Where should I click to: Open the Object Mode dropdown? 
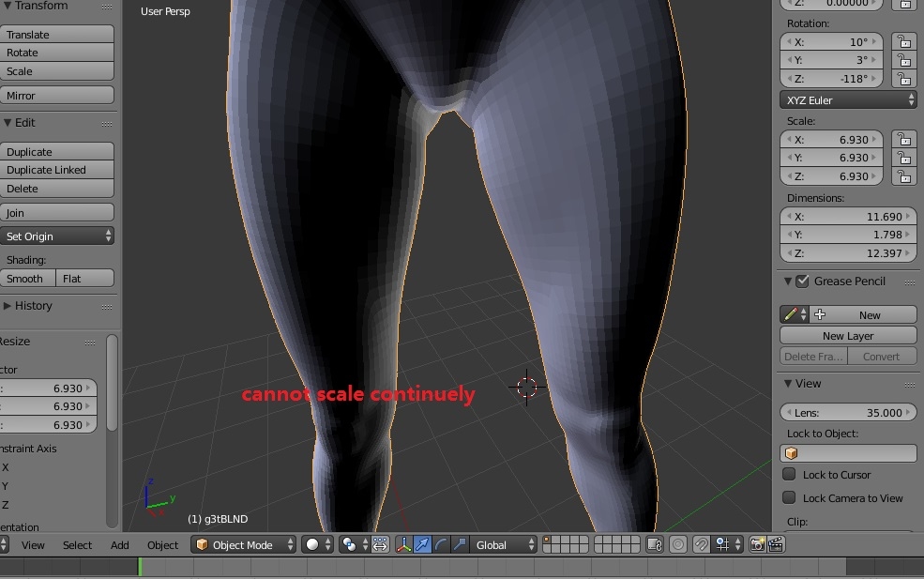click(x=243, y=544)
